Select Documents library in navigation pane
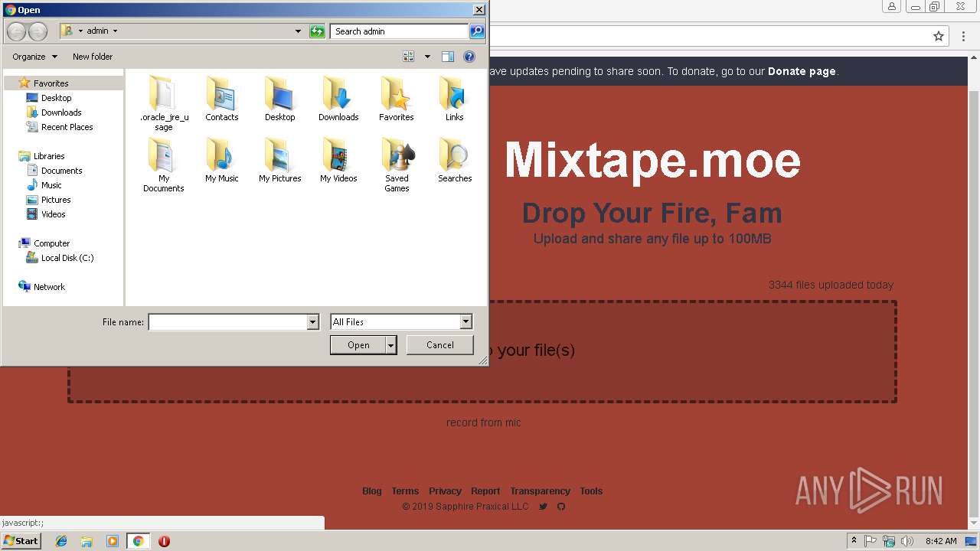The image size is (980, 551). [61, 171]
